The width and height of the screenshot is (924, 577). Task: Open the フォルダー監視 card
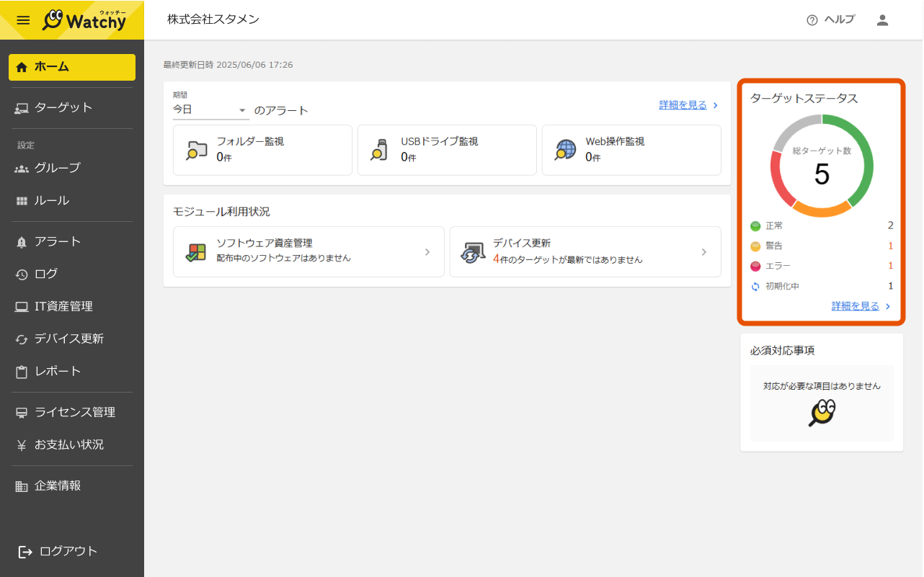[263, 150]
